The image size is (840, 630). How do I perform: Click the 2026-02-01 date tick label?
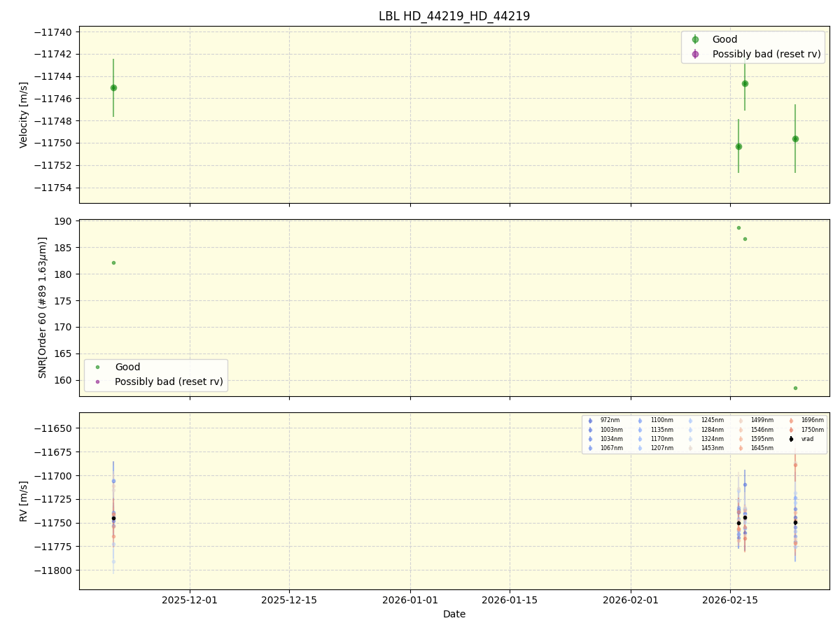[631, 600]
